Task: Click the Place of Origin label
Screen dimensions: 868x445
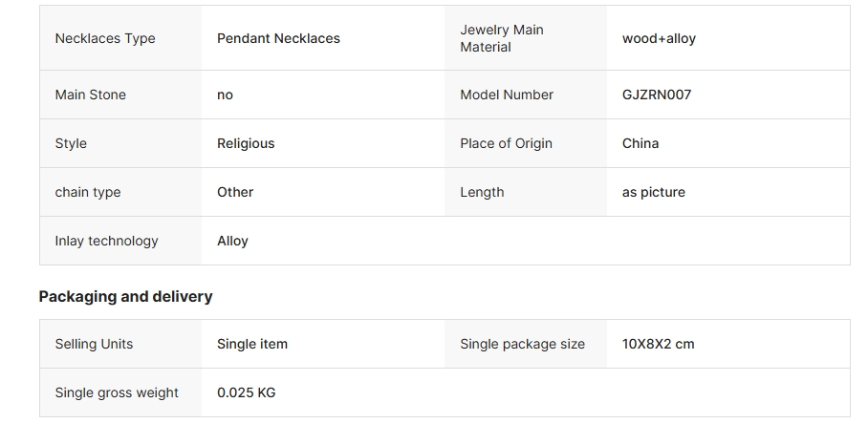Action: [506, 143]
